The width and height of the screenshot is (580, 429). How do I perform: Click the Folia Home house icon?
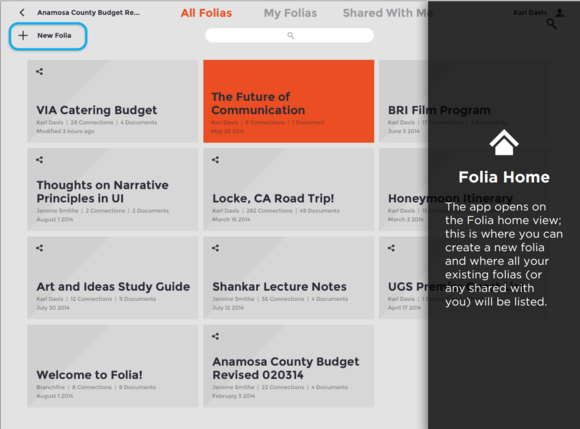(504, 142)
